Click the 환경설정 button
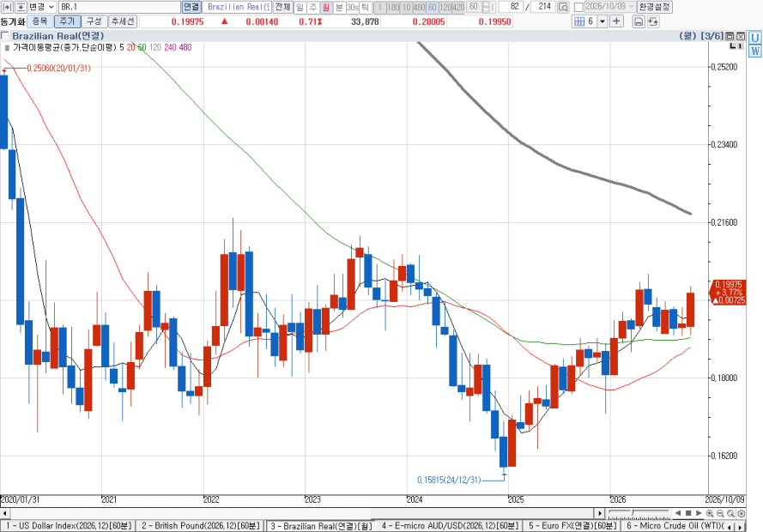763x532 pixels. pyautogui.click(x=655, y=8)
